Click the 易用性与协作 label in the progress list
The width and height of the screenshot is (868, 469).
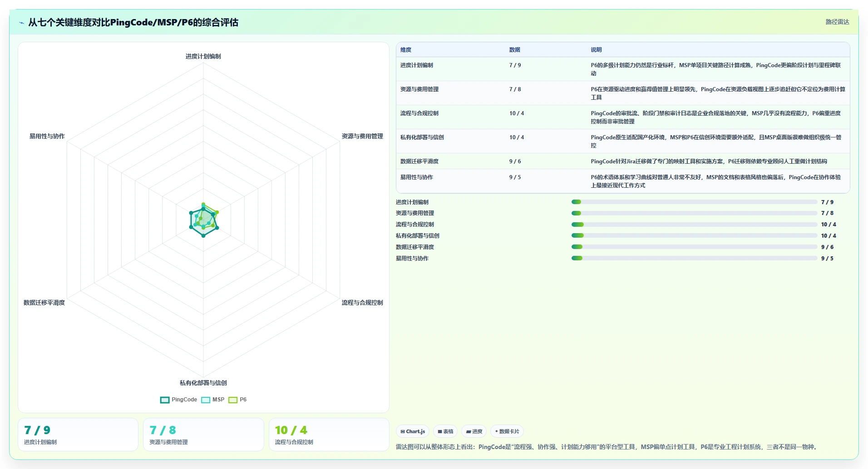412,259
